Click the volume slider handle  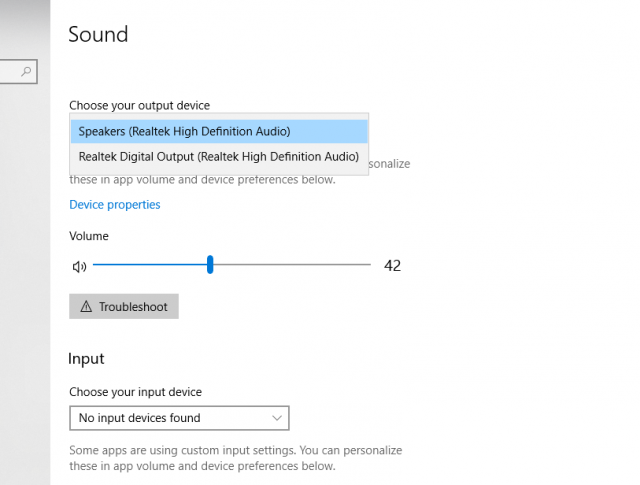click(x=210, y=265)
